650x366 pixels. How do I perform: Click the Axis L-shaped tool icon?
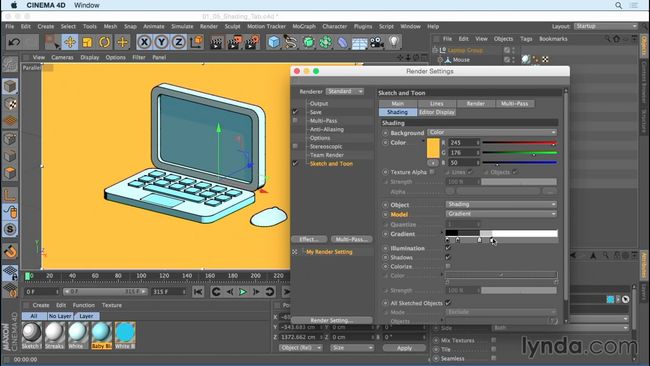pyautogui.click(x=10, y=195)
